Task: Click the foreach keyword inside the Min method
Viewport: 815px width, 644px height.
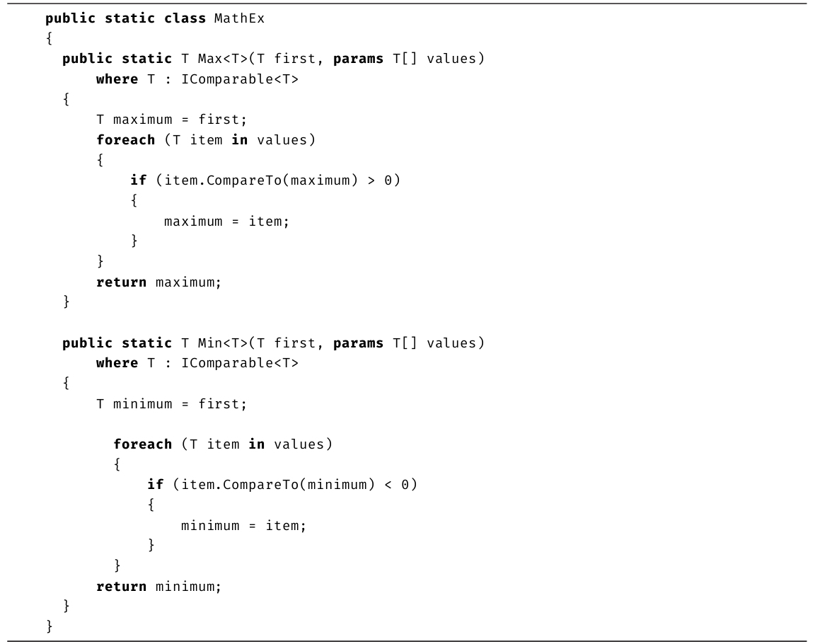Action: pyautogui.click(x=142, y=444)
